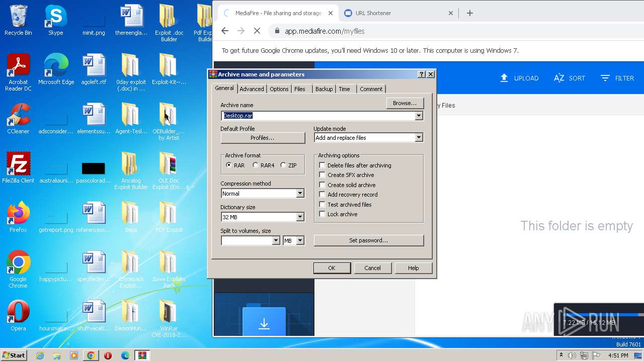Select the 0day exploit (.doc) folder
The width and height of the screenshot is (644, 362).
coord(131,72)
